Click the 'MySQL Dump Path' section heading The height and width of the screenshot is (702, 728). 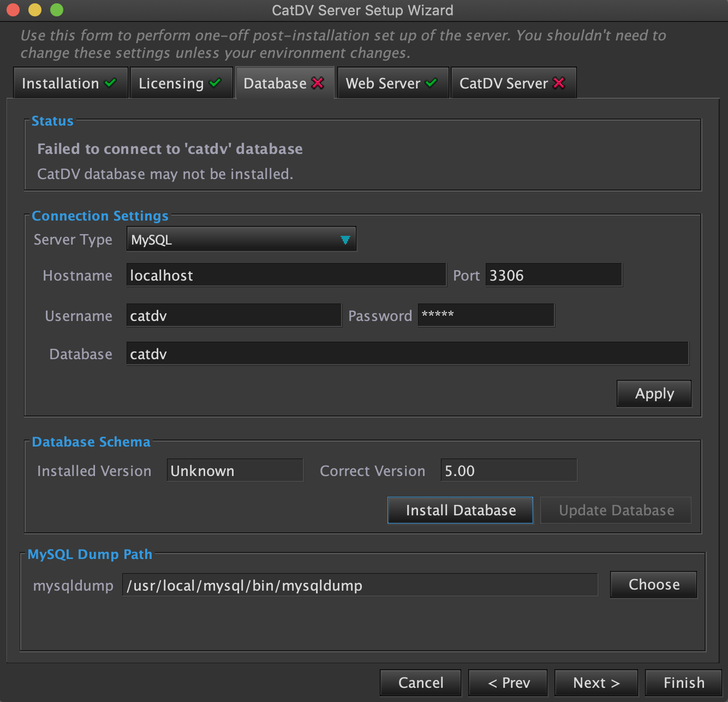tap(90, 555)
